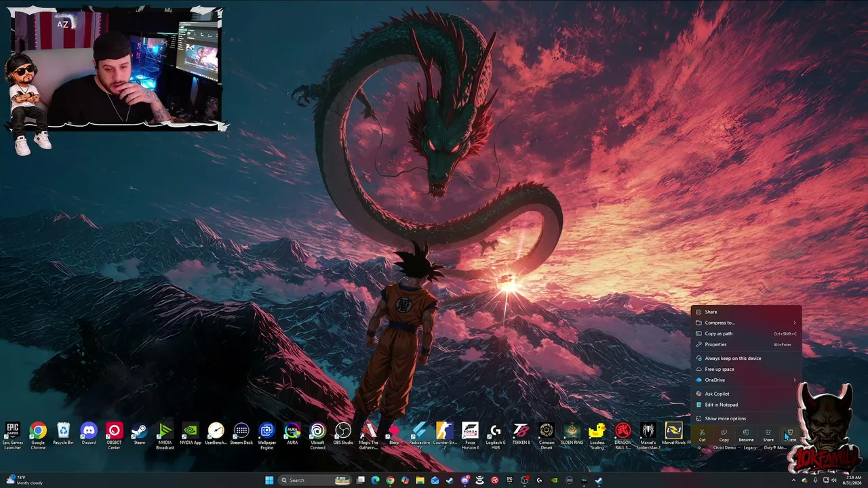Select Ask Copilot in the context menu

click(x=746, y=394)
